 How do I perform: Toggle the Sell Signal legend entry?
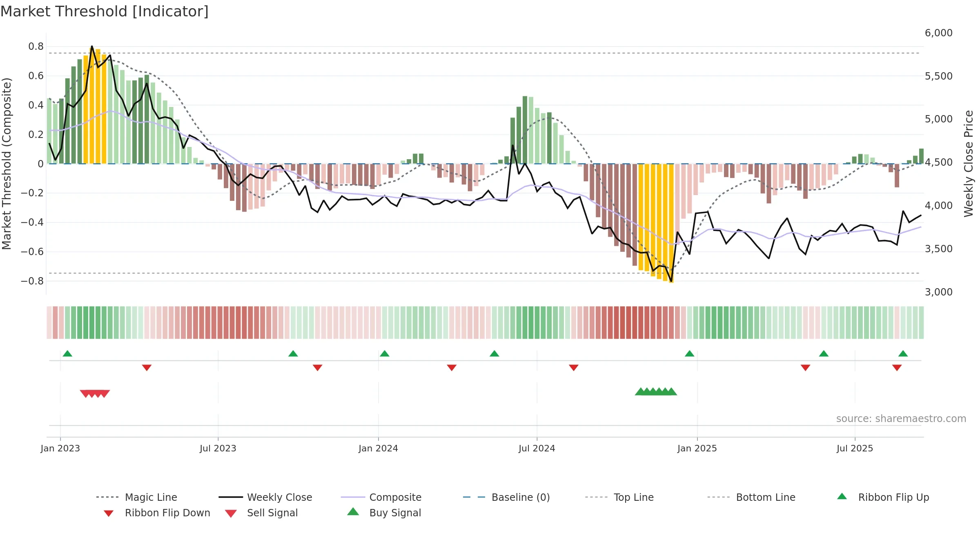click(261, 513)
